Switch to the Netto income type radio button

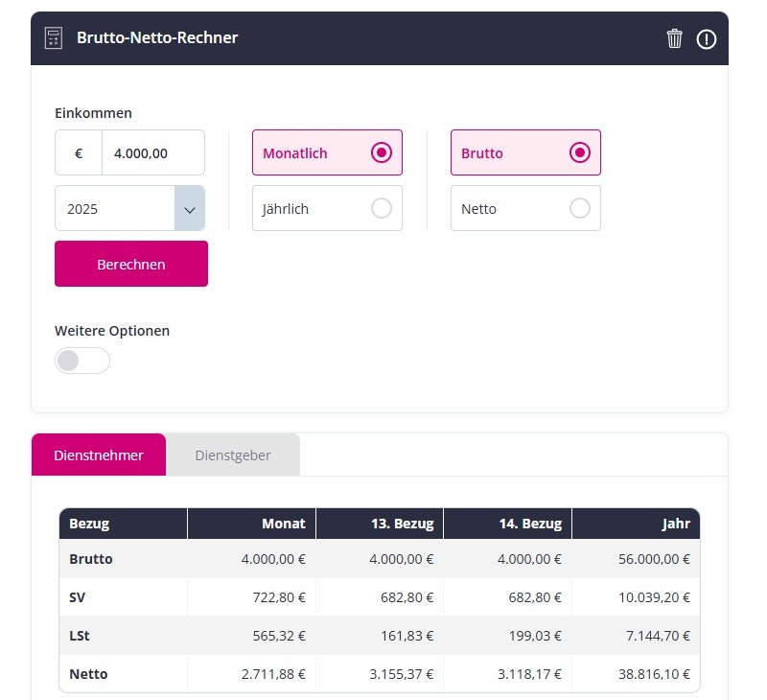(x=525, y=208)
